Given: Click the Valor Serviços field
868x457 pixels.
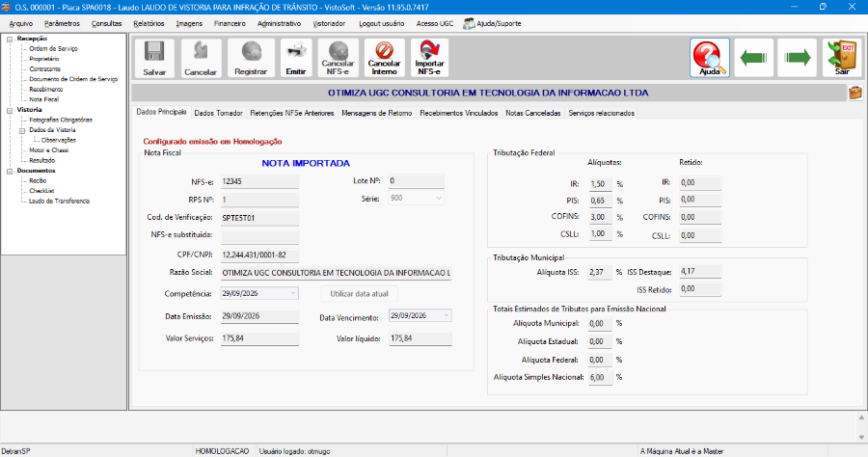Looking at the screenshot, I should (x=259, y=338).
